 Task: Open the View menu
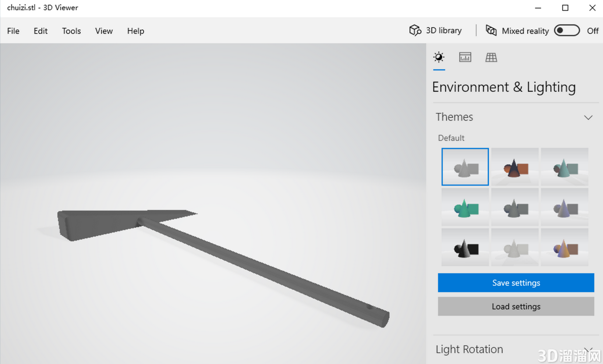coord(104,31)
